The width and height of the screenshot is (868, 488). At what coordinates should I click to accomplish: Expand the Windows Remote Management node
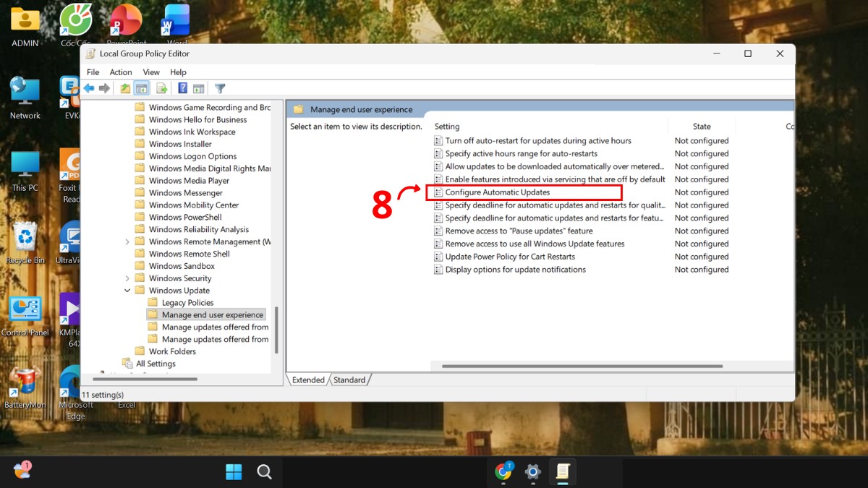127,241
